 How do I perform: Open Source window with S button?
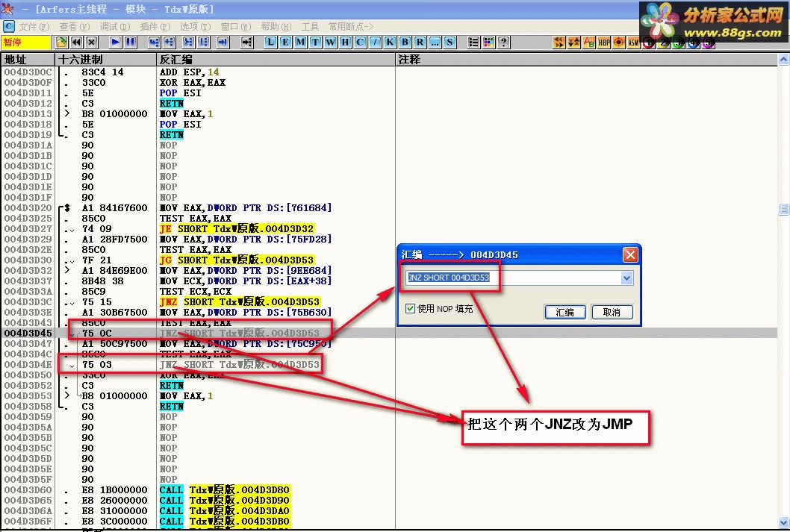click(x=450, y=43)
